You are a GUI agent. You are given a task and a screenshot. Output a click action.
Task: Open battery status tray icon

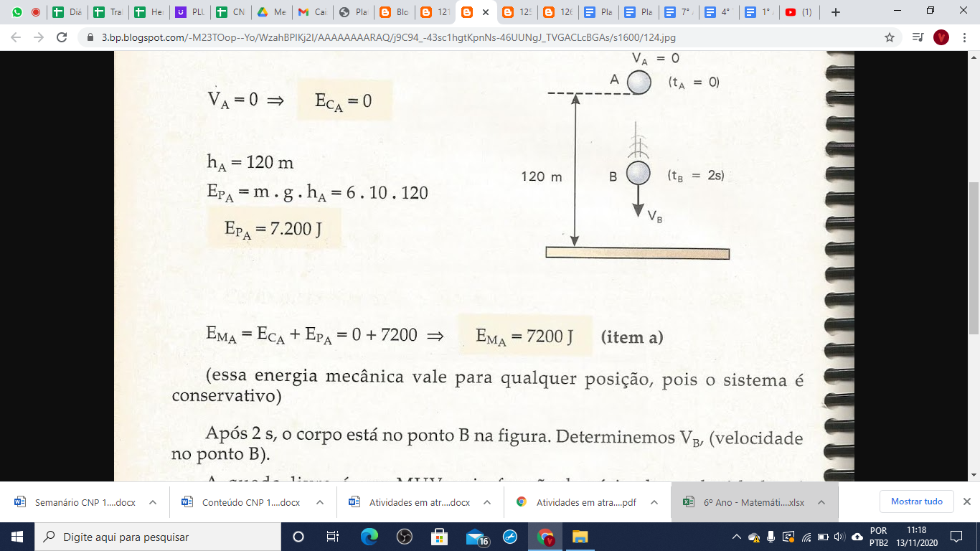pos(823,537)
